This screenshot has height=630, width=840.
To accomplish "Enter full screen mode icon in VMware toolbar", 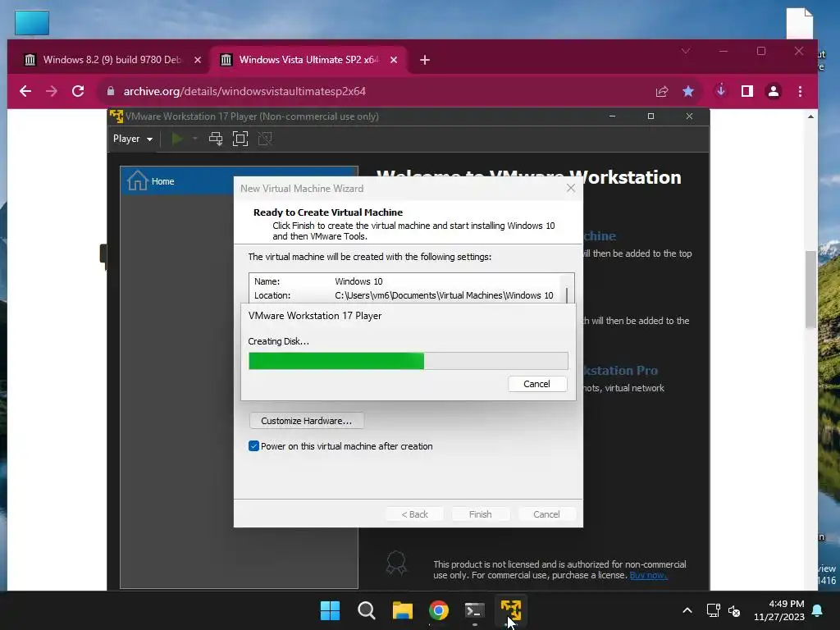I will (240, 139).
